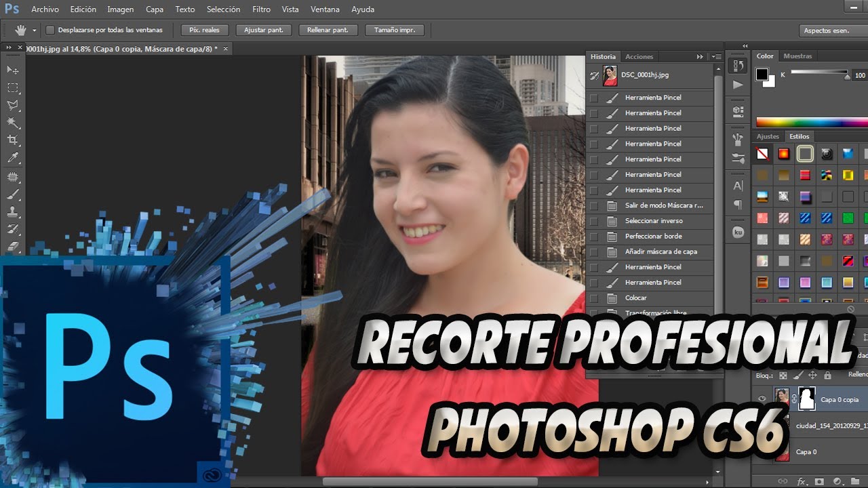Viewport: 868px width, 488px height.
Task: Click the Píx. reales button
Action: click(x=205, y=30)
